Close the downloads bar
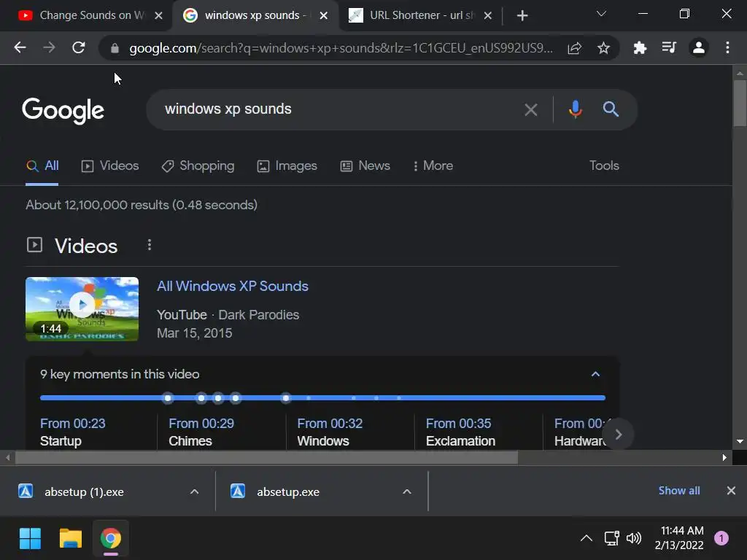This screenshot has height=560, width=747. click(731, 491)
